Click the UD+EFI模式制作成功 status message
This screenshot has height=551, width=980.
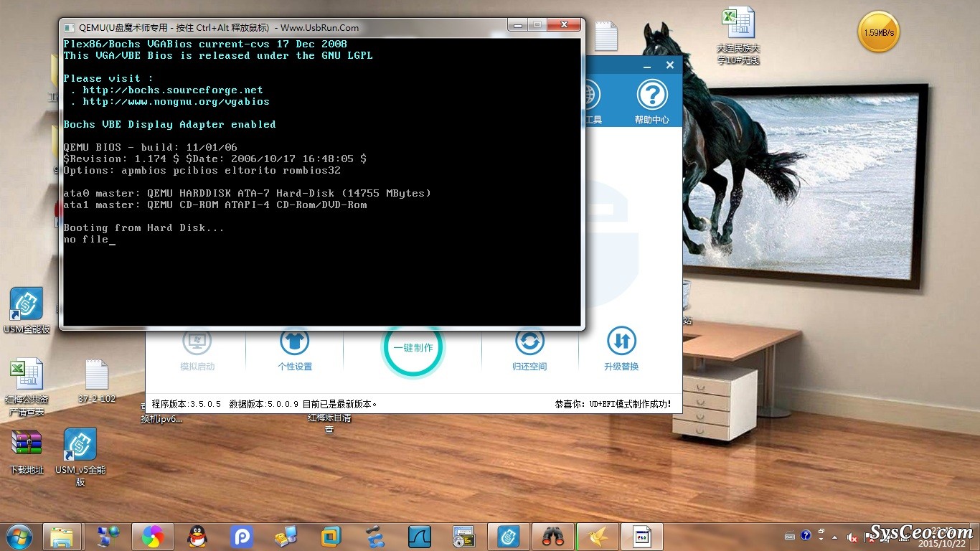pyautogui.click(x=613, y=404)
